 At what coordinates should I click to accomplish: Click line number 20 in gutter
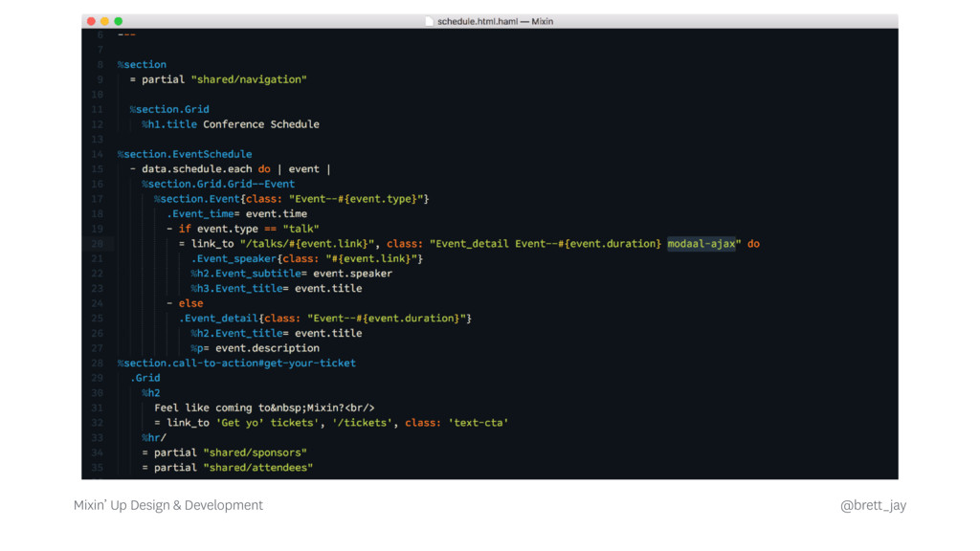coord(97,244)
